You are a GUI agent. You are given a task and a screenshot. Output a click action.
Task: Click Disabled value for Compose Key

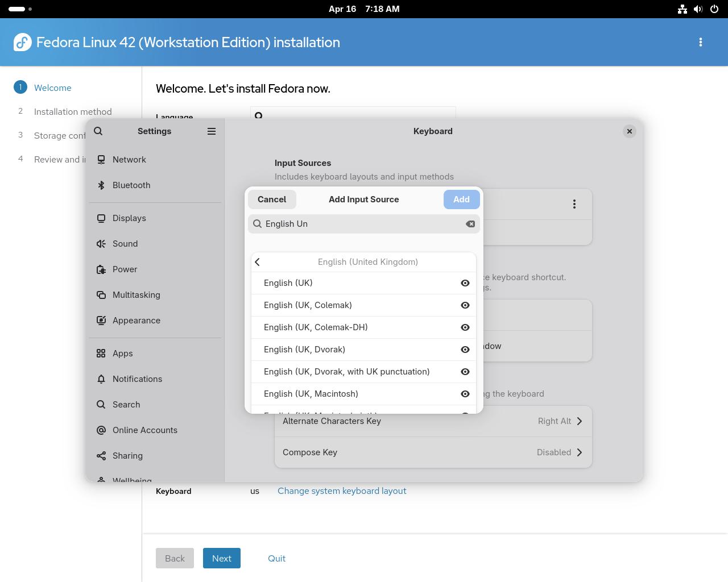pos(554,452)
